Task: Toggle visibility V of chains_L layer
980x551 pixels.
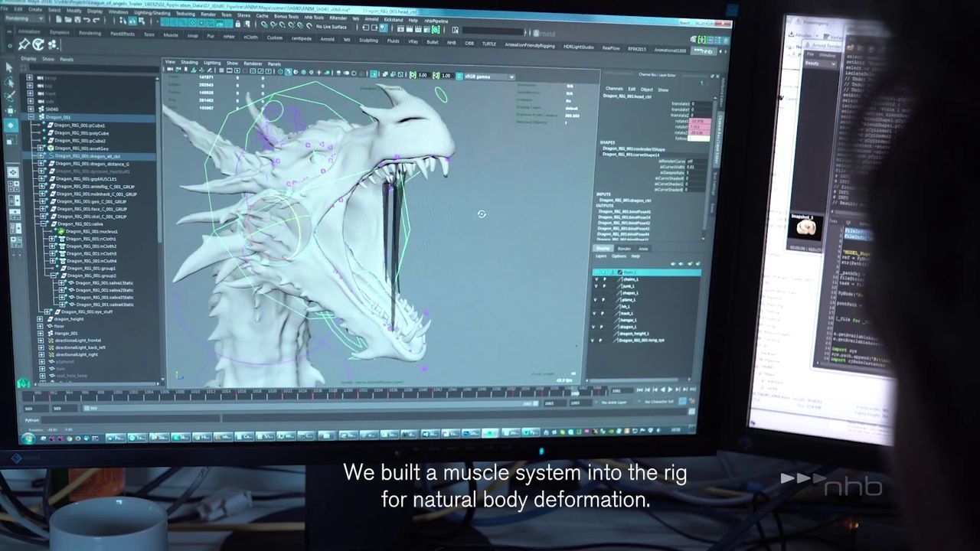Action: click(x=596, y=279)
